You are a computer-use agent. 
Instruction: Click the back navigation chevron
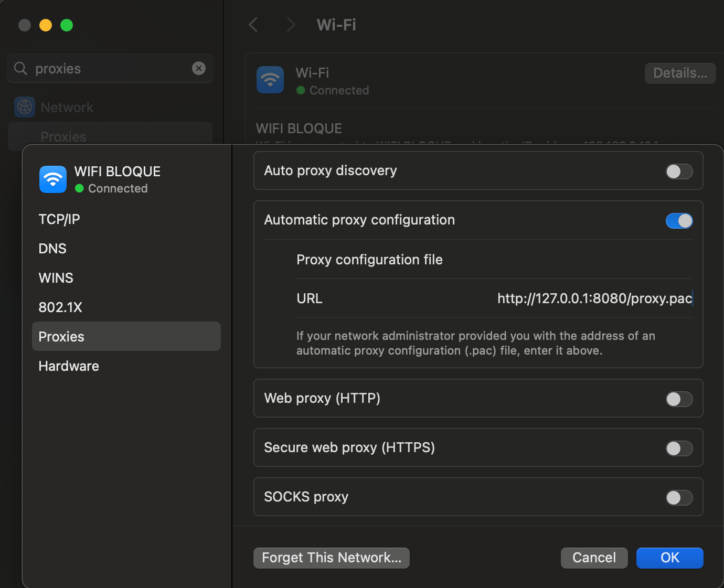coord(253,25)
